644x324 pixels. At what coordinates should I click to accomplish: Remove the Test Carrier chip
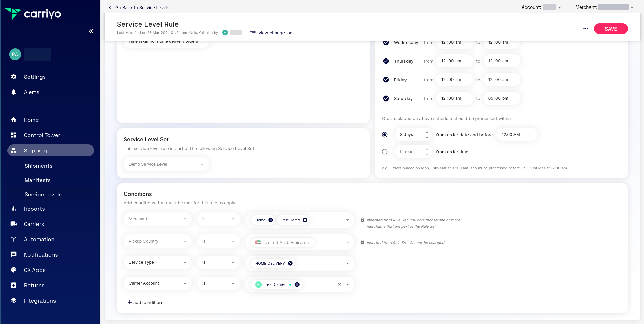[x=297, y=284]
